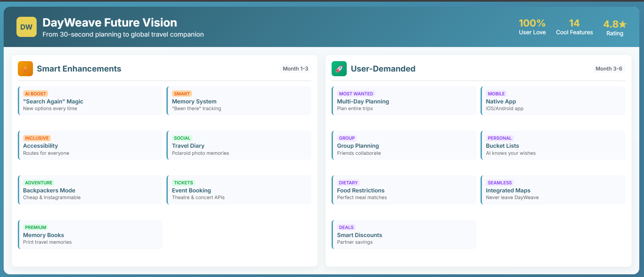This screenshot has height=277, width=644.
Task: Open the Memory System feature card
Action: coord(239,101)
